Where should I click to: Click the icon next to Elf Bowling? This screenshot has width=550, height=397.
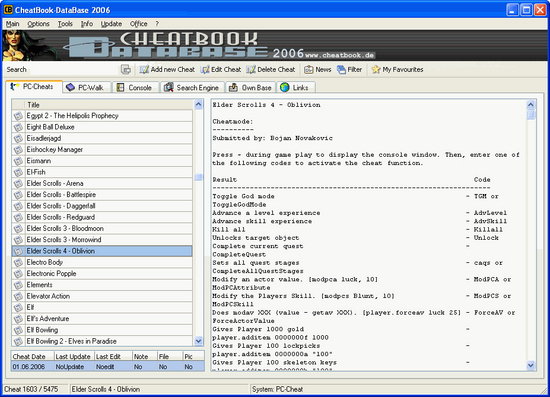18,330
